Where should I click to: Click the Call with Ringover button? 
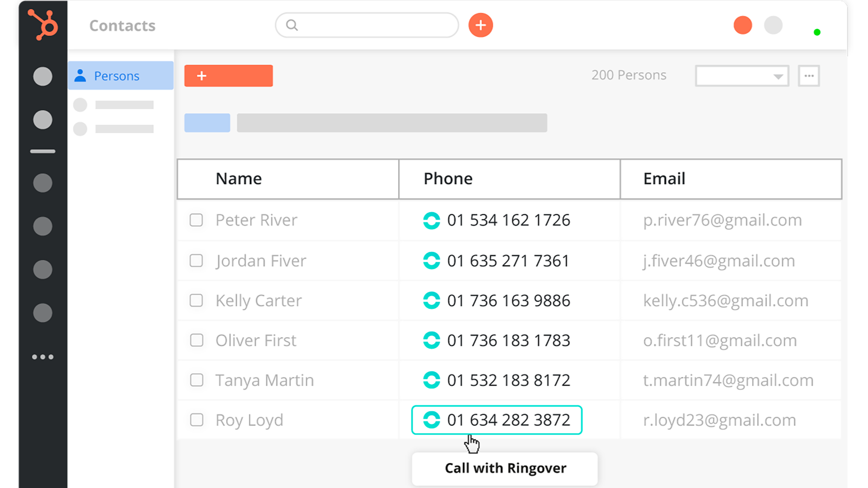point(505,468)
